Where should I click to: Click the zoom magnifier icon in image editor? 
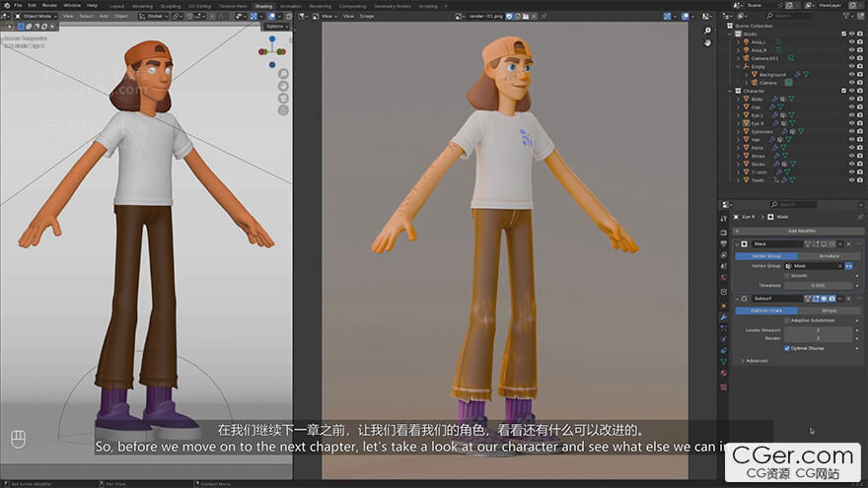point(707,31)
